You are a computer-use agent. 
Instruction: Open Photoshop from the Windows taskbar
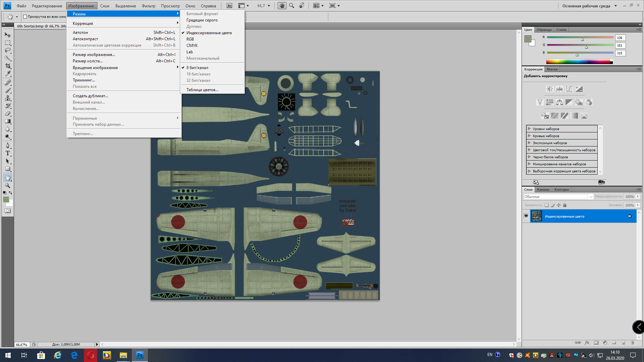point(140,355)
